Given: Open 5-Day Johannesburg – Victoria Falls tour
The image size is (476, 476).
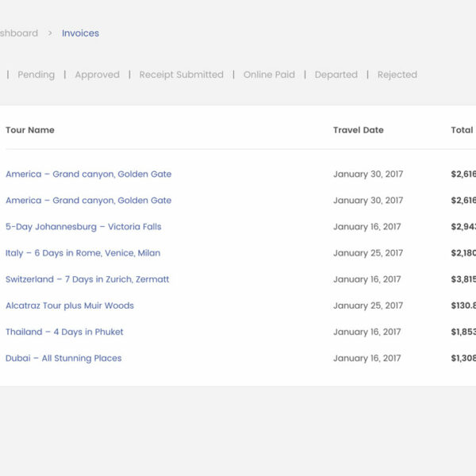Looking at the screenshot, I should 83,227.
